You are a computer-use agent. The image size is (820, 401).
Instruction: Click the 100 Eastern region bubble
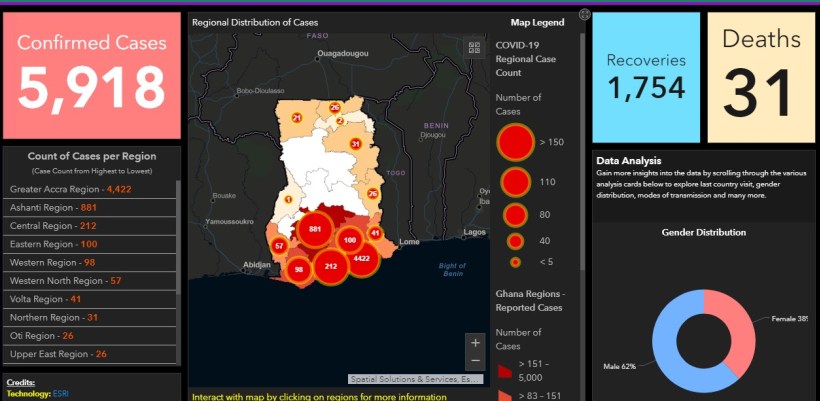pyautogui.click(x=350, y=240)
